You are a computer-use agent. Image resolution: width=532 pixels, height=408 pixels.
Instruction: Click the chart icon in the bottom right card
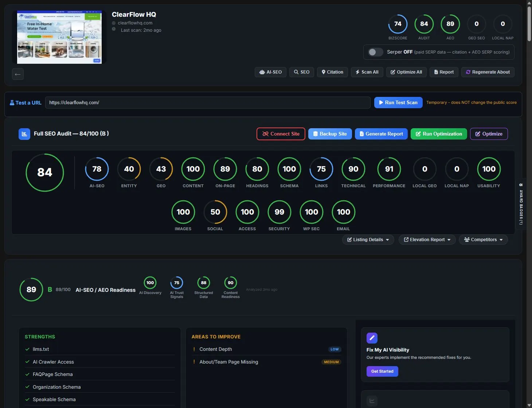pos(372,401)
